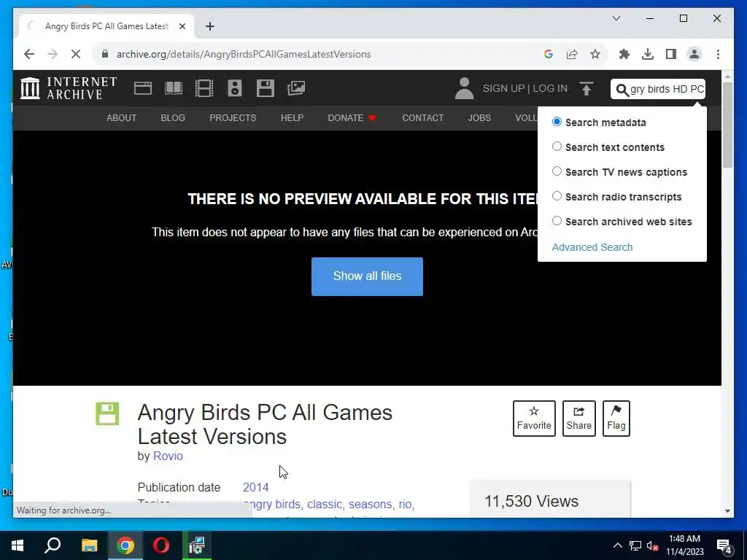Bookmark this tab star icon
Image resolution: width=747 pixels, height=560 pixels.
pyautogui.click(x=595, y=54)
